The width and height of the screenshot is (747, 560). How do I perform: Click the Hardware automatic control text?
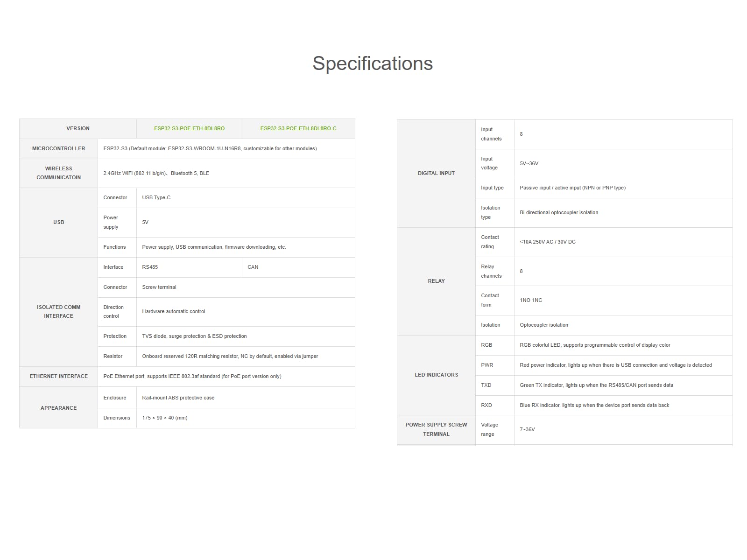[x=174, y=312]
